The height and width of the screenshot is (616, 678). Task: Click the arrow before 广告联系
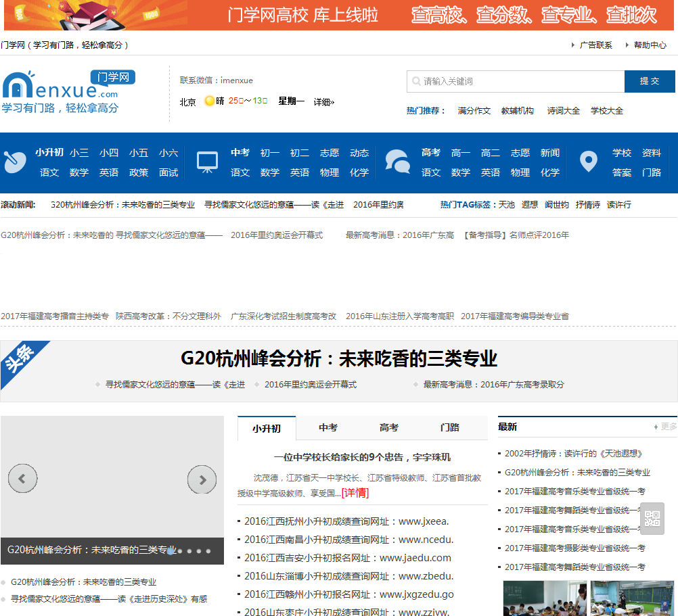coord(572,45)
